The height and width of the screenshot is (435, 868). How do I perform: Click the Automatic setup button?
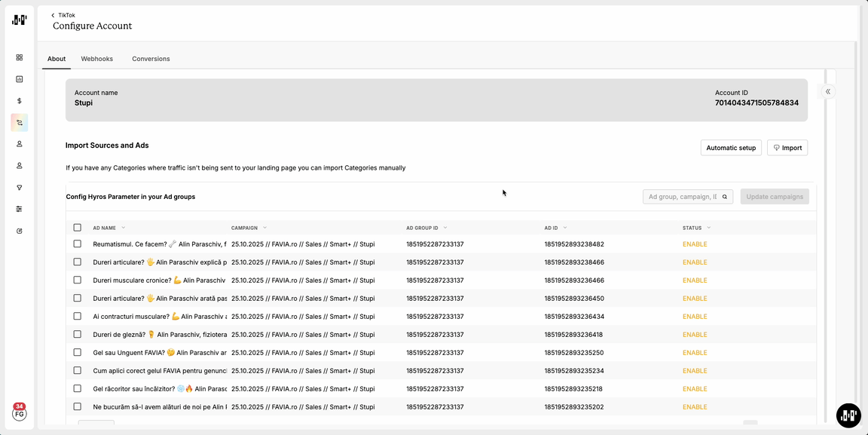tap(731, 148)
